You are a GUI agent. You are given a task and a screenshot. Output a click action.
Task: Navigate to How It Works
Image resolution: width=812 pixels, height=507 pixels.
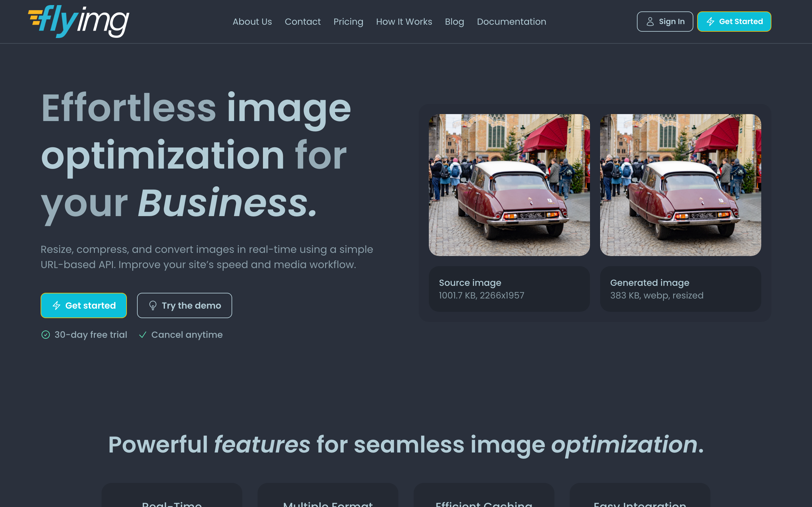click(x=404, y=22)
